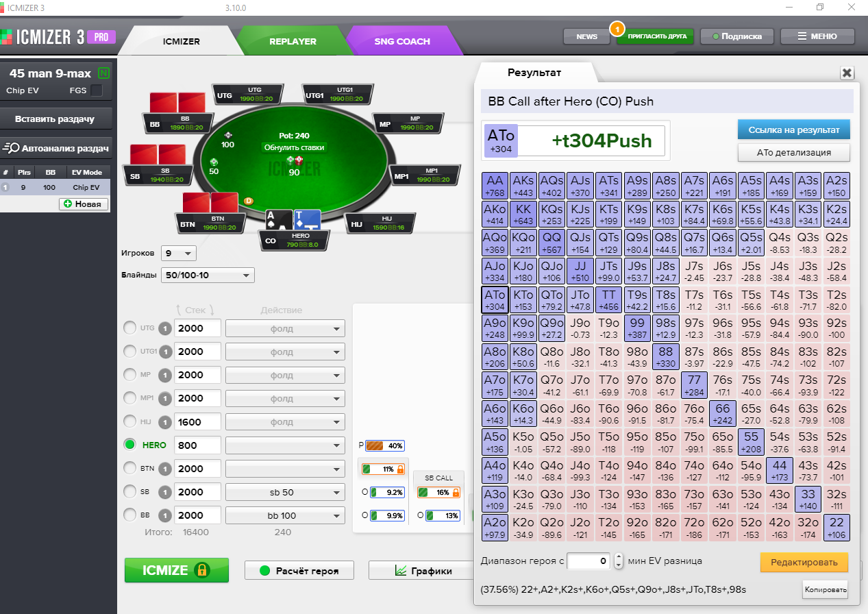Screen dimensions: 868x614
Task: Open the NEWS button
Action: [x=586, y=36]
